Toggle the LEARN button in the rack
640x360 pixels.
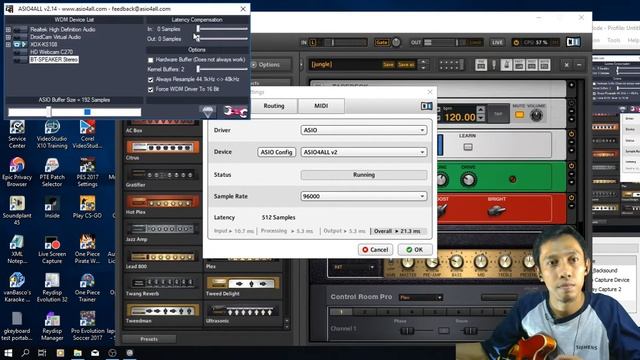(468, 147)
